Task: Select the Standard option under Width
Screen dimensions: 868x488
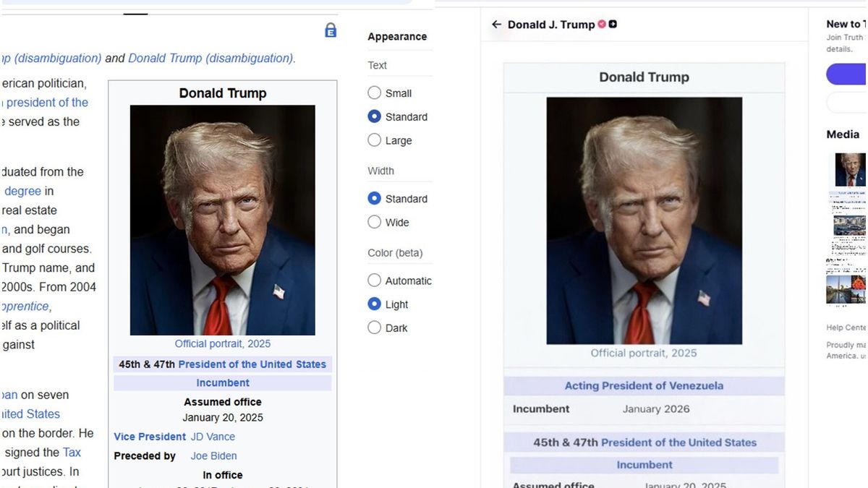Action: click(374, 198)
